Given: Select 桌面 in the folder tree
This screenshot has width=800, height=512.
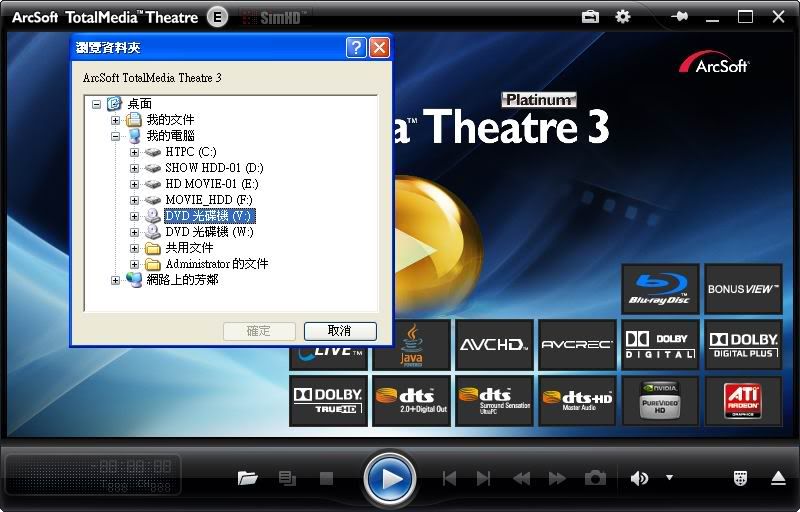Looking at the screenshot, I should tap(139, 104).
